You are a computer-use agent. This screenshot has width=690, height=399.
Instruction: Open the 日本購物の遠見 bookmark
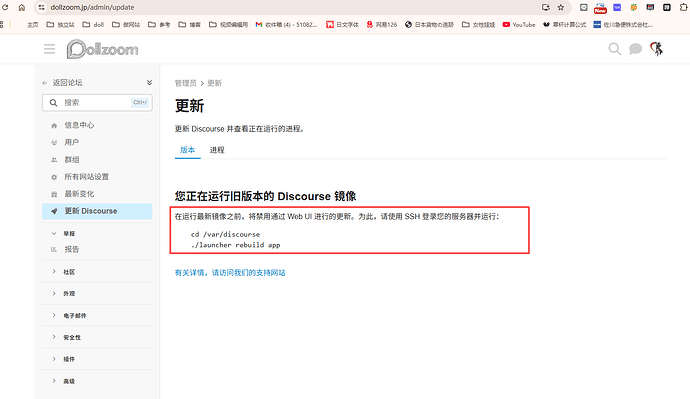tap(429, 25)
